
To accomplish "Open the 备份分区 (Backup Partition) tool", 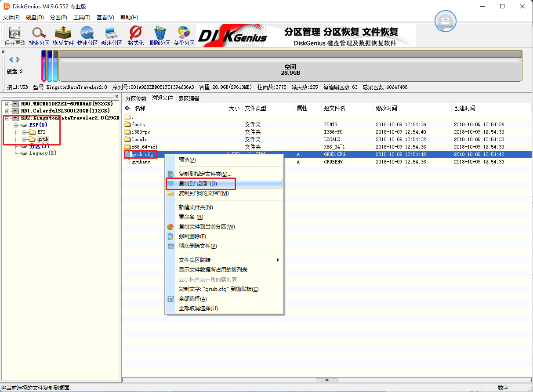I will pyautogui.click(x=184, y=36).
